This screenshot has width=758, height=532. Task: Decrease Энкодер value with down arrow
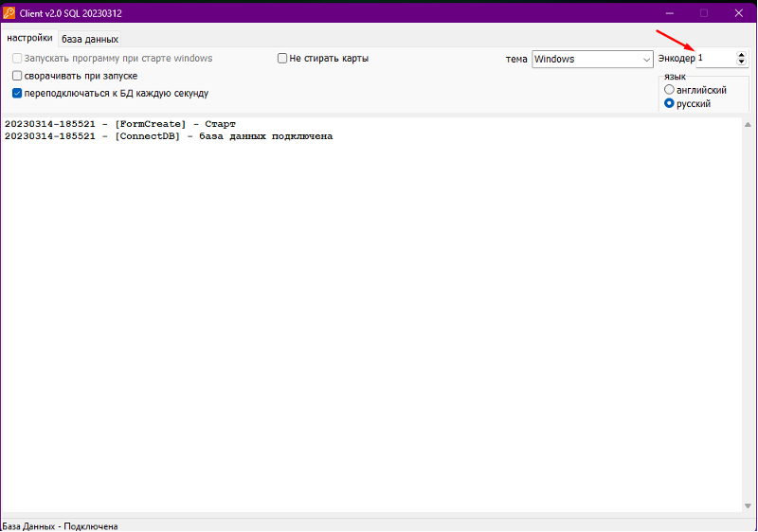742,62
